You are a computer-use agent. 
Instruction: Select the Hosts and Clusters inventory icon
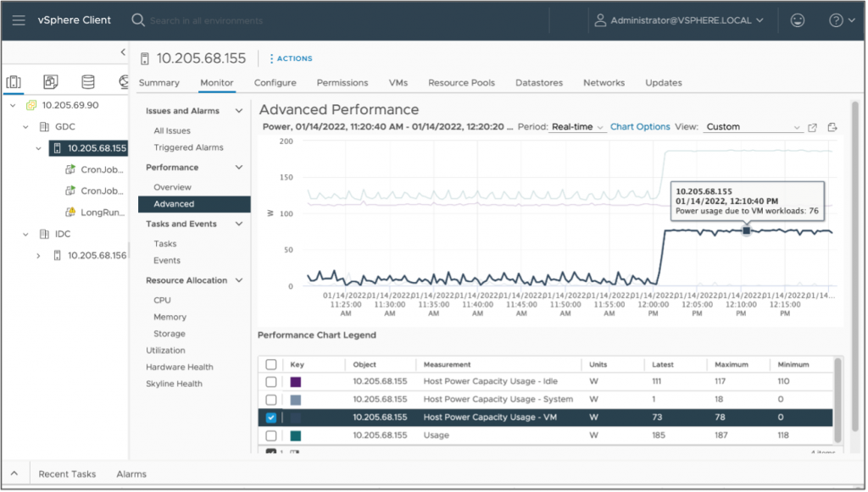14,82
